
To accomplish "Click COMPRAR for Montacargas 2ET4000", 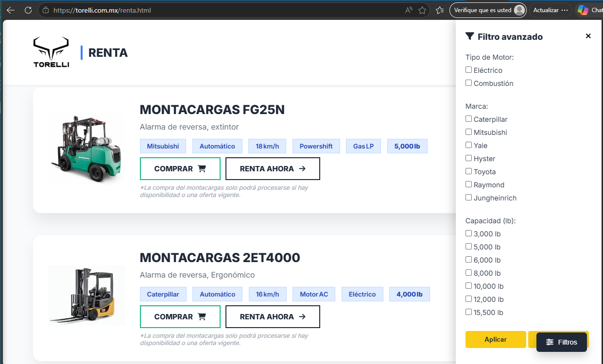I will coord(180,317).
